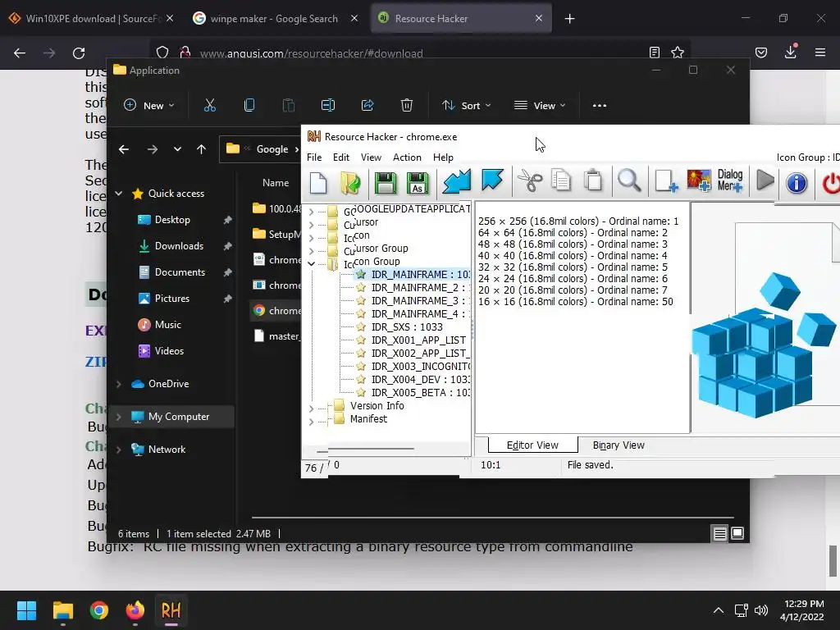
Task: Click Delete trash icon in Explorer toolbar
Action: [407, 106]
